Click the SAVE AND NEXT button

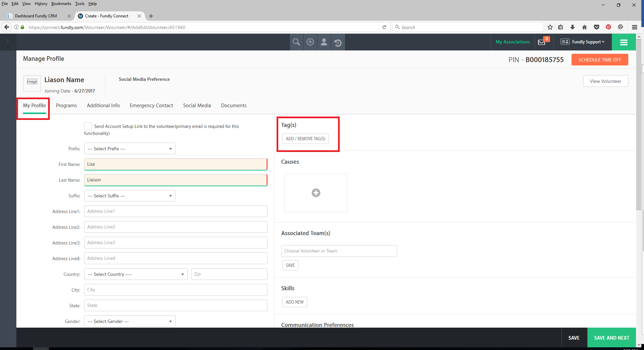[612, 338]
